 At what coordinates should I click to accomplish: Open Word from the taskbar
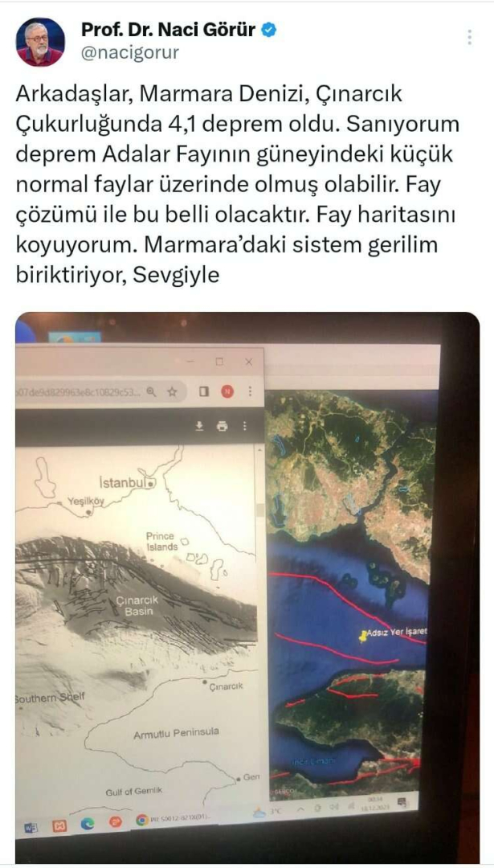(31, 826)
